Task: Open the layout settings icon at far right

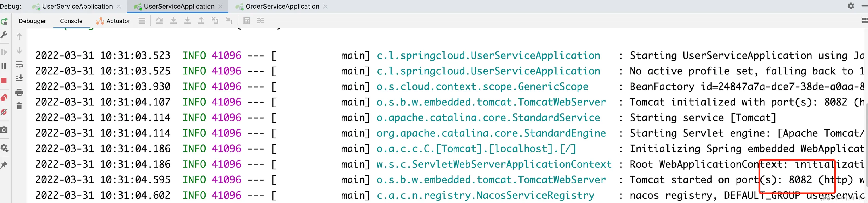Action: tap(865, 21)
